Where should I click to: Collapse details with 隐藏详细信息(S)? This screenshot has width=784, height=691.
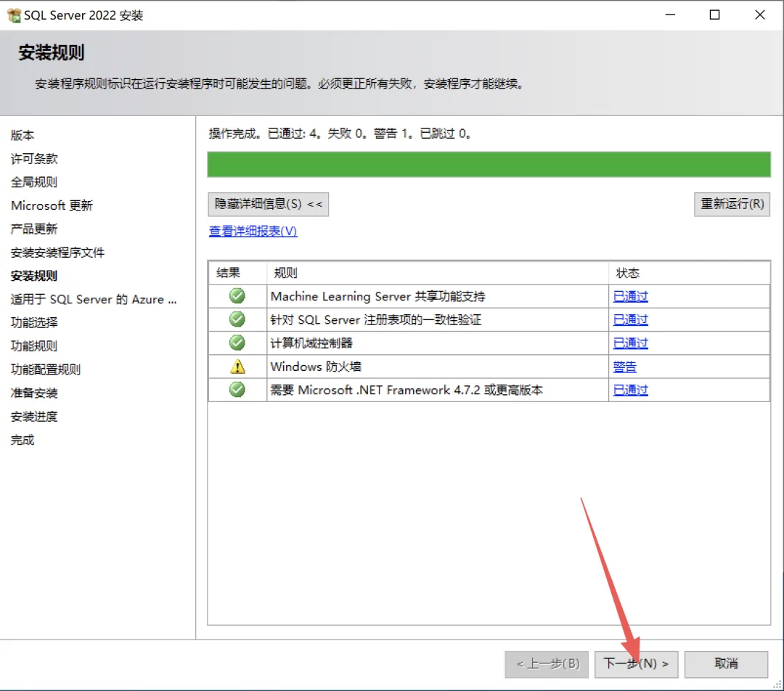pyautogui.click(x=269, y=204)
